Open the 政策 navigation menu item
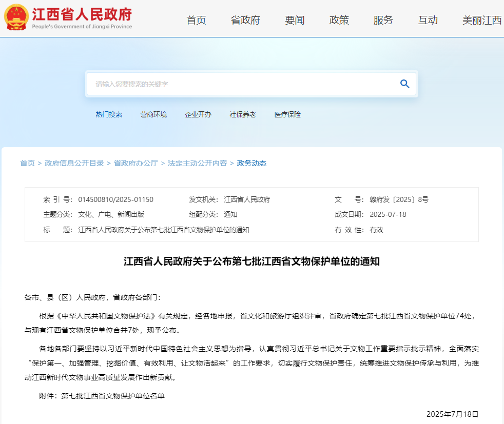The width and height of the screenshot is (504, 424). [339, 20]
